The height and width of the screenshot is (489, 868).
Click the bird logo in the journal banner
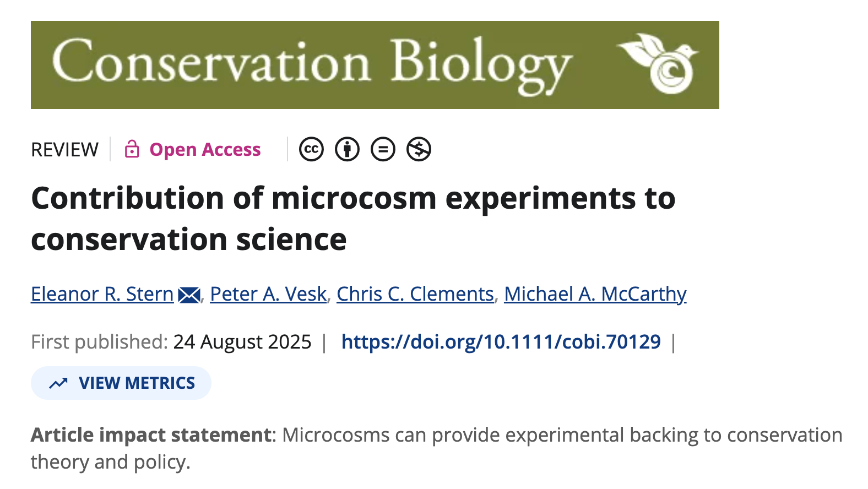(x=659, y=64)
